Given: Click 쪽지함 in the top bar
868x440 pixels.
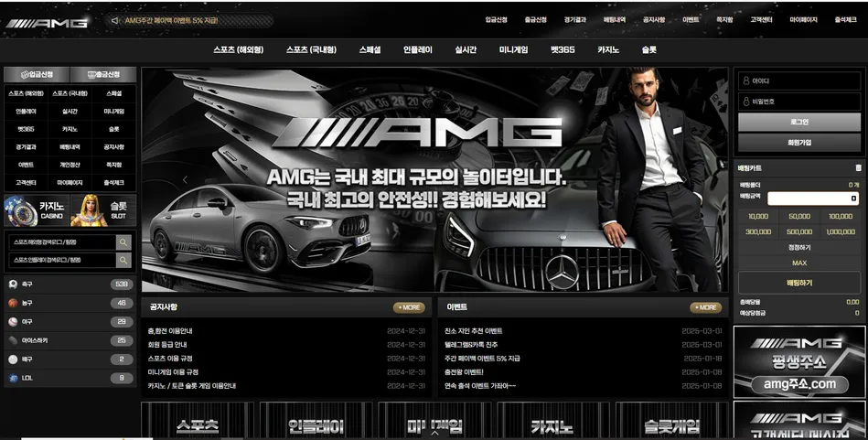Looking at the screenshot, I should pyautogui.click(x=724, y=20).
